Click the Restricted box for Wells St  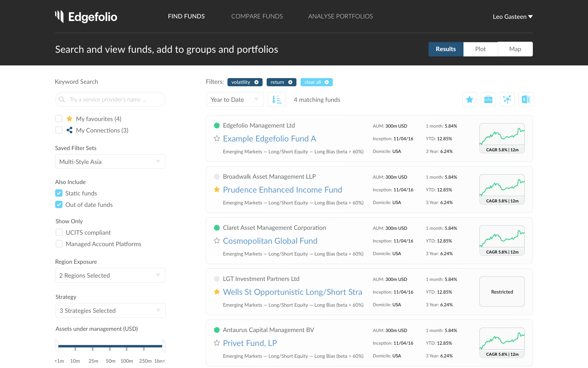tap(502, 292)
